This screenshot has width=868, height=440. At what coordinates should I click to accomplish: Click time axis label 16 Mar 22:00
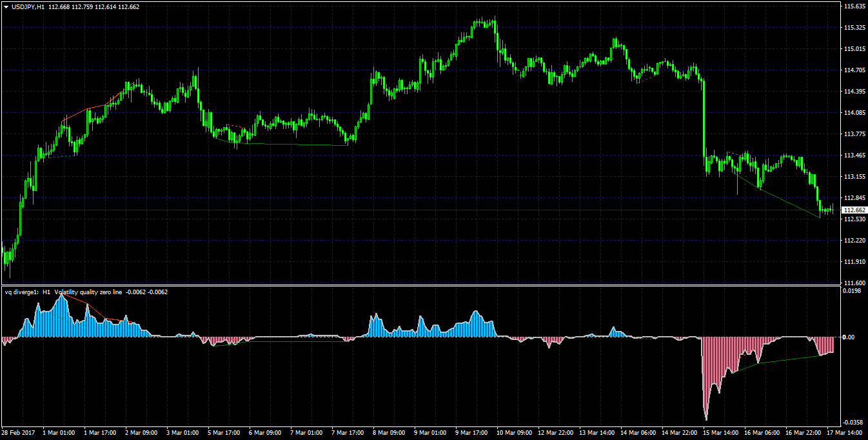coord(804,432)
